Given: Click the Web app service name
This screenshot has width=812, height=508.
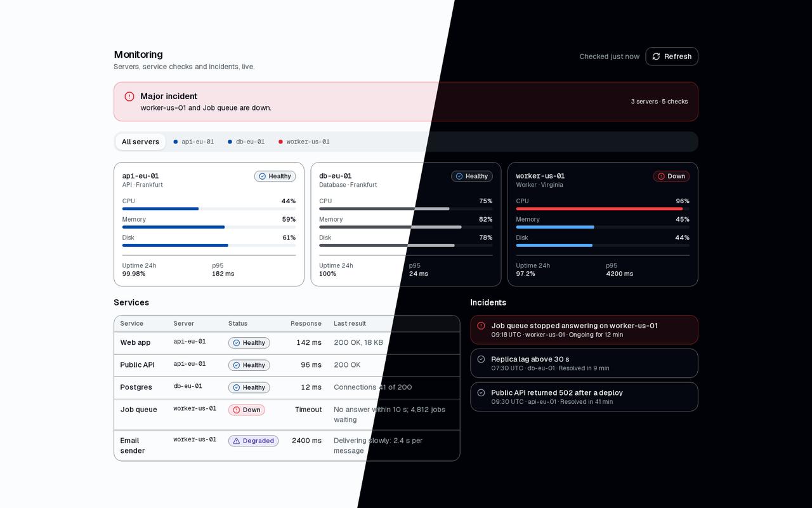Looking at the screenshot, I should pos(135,342).
